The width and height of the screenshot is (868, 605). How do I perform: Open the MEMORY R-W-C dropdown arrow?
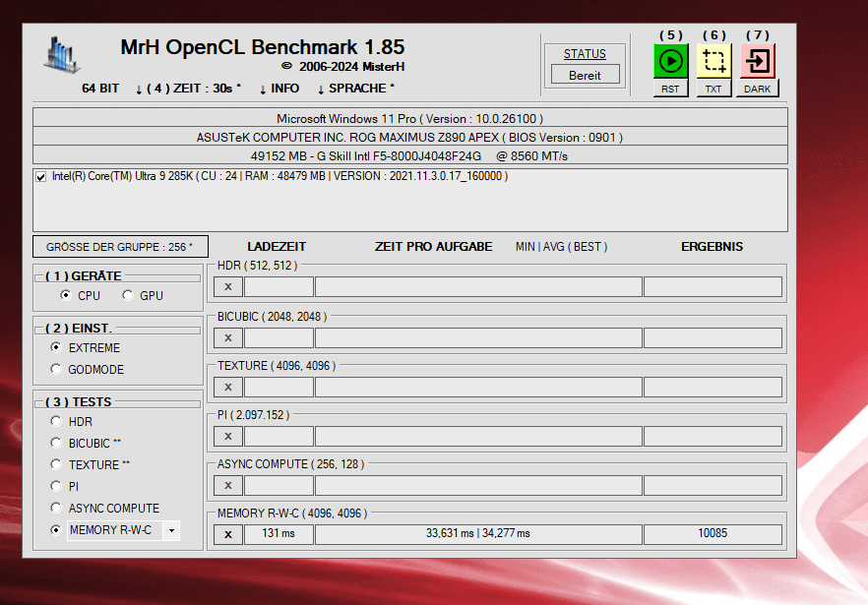171,530
